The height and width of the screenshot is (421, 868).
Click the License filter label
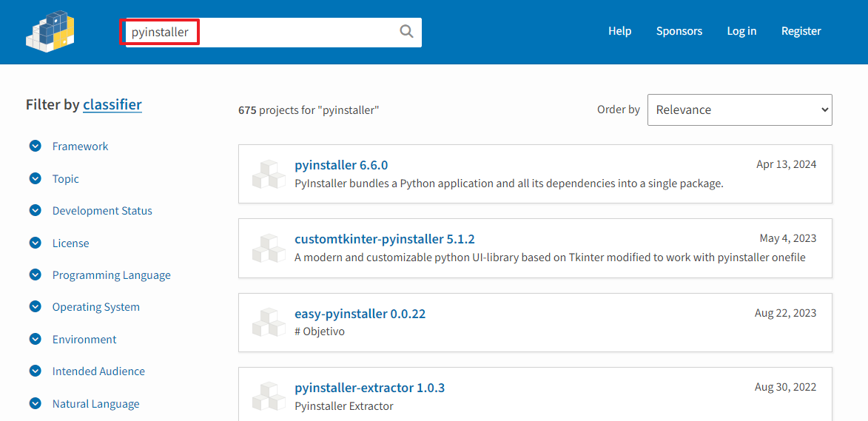click(71, 243)
